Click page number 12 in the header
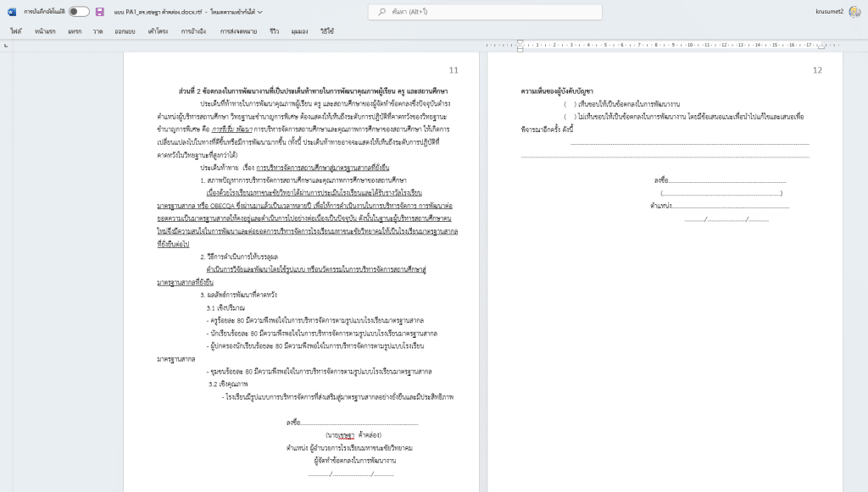Viewport: 868px width, 492px height. click(817, 70)
